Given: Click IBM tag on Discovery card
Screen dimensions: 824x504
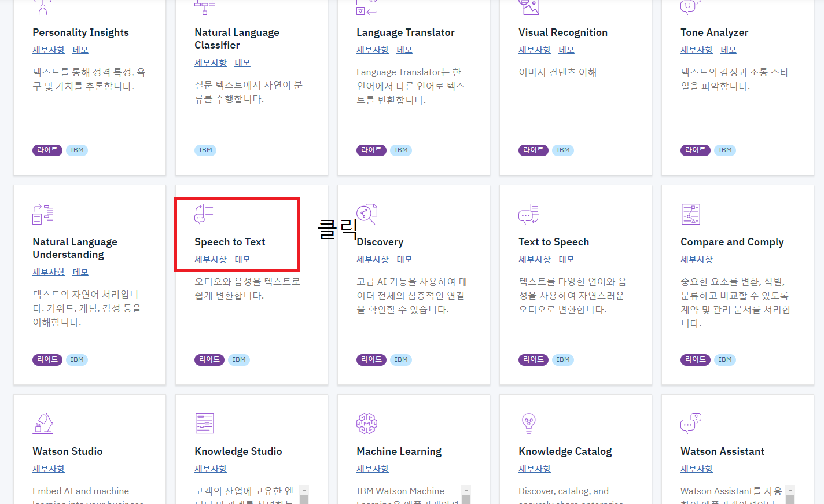Looking at the screenshot, I should [401, 360].
